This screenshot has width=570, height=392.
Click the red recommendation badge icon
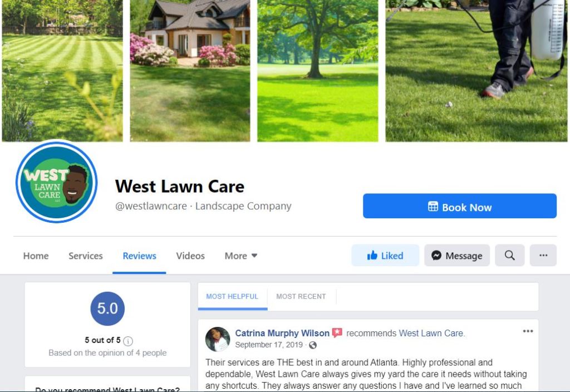click(x=337, y=333)
